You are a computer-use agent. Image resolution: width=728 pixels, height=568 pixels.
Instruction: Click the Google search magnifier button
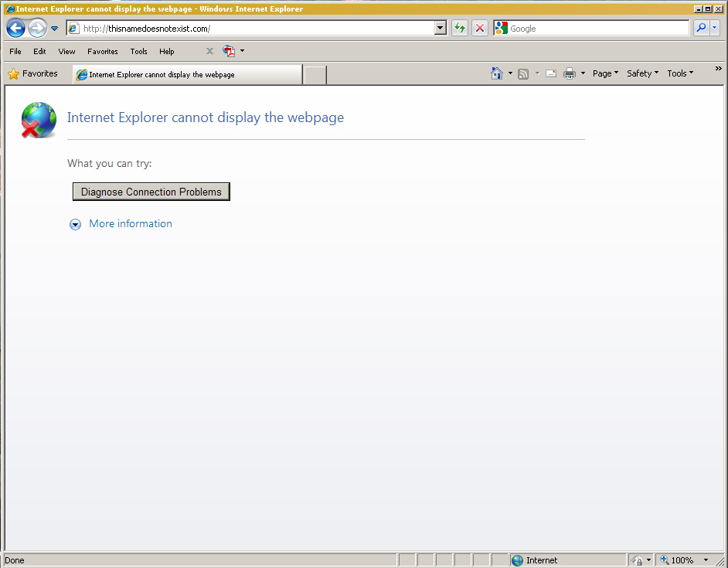[x=700, y=29]
